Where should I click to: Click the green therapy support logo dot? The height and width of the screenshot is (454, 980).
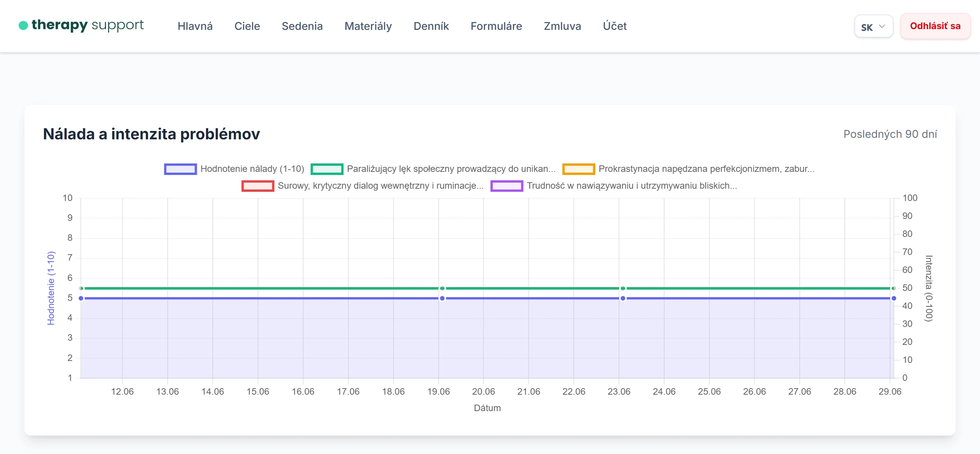point(23,26)
